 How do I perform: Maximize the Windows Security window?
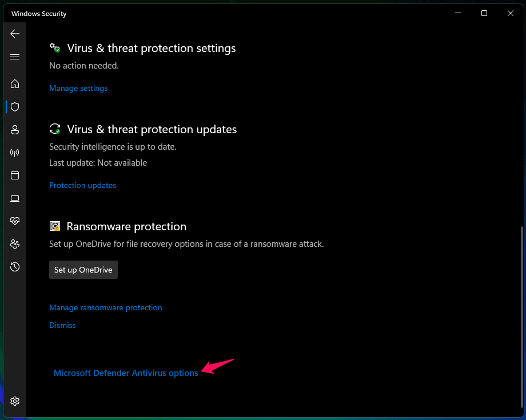(x=484, y=13)
